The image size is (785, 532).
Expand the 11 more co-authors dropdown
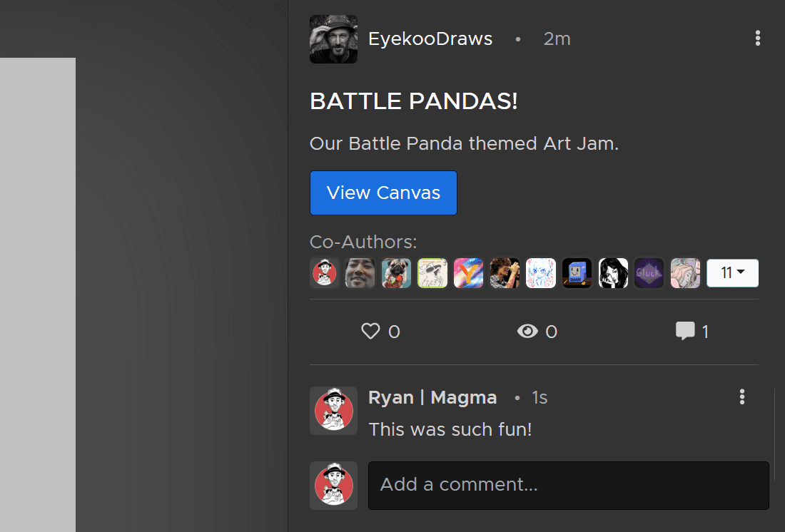point(732,273)
